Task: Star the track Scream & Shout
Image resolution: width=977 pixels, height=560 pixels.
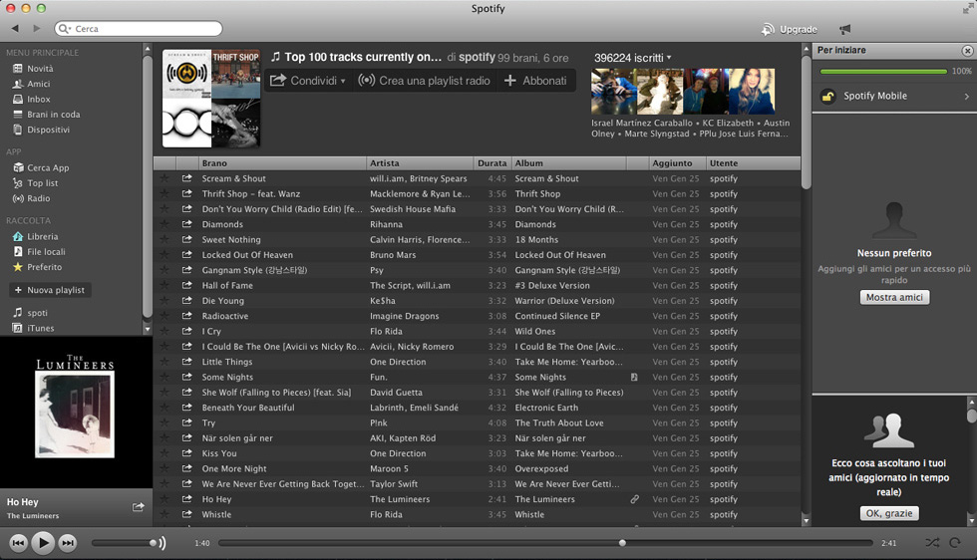Action: [164, 179]
